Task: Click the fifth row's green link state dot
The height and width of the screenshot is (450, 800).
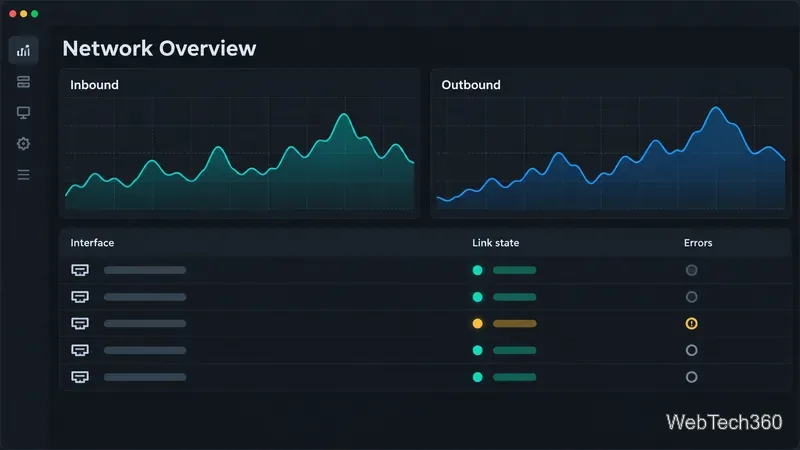Action: click(478, 377)
